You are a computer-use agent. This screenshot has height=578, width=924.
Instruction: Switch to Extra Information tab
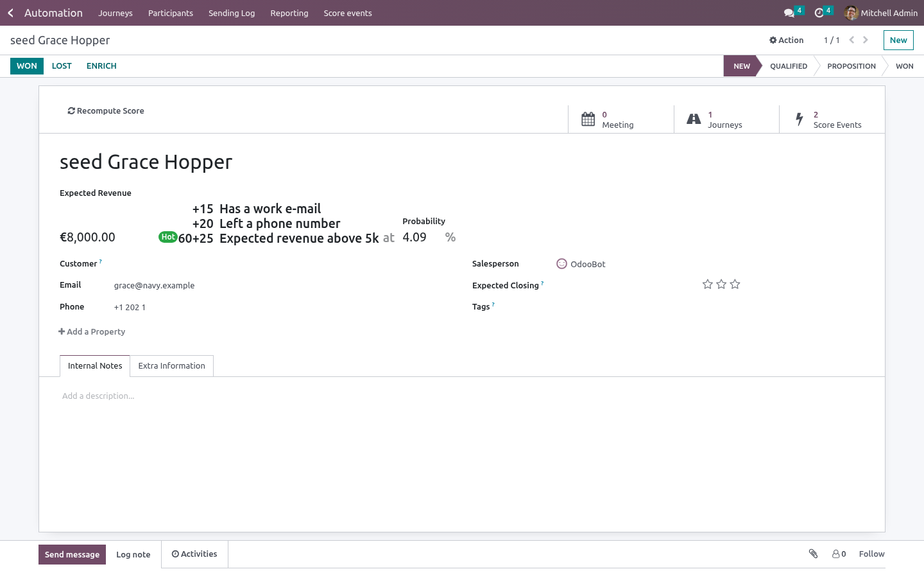click(x=172, y=366)
